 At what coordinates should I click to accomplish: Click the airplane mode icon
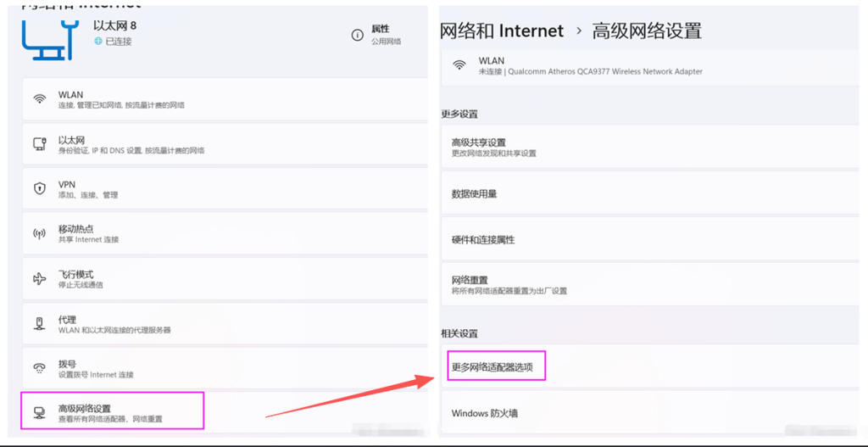point(39,278)
